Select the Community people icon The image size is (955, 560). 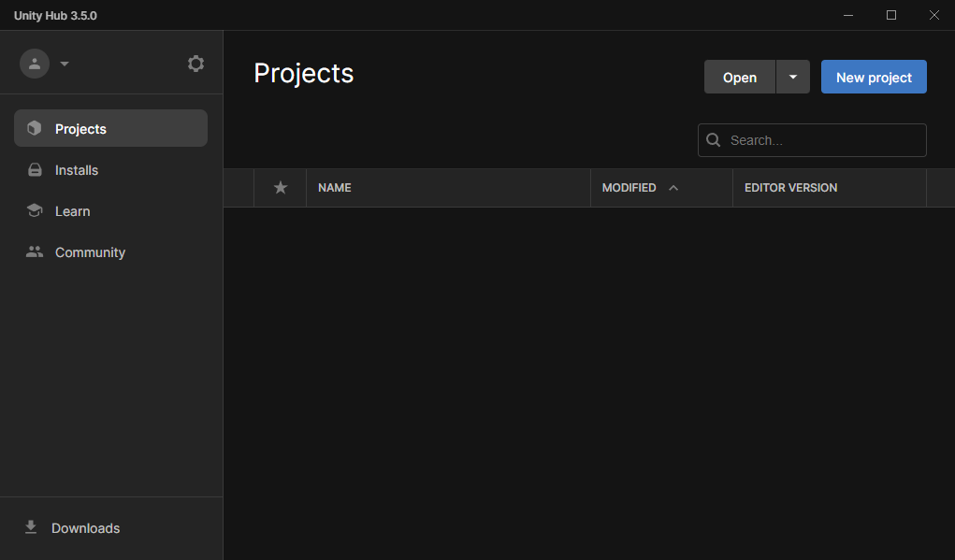(35, 251)
